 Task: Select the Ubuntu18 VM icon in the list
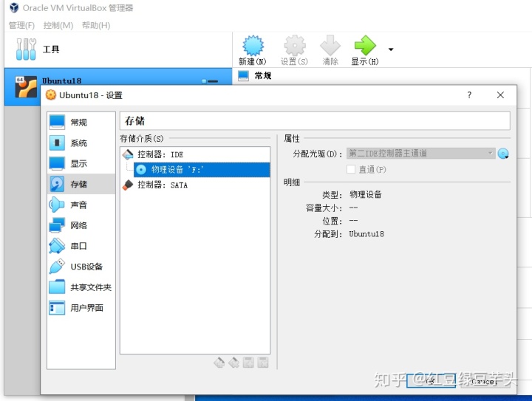(x=26, y=87)
